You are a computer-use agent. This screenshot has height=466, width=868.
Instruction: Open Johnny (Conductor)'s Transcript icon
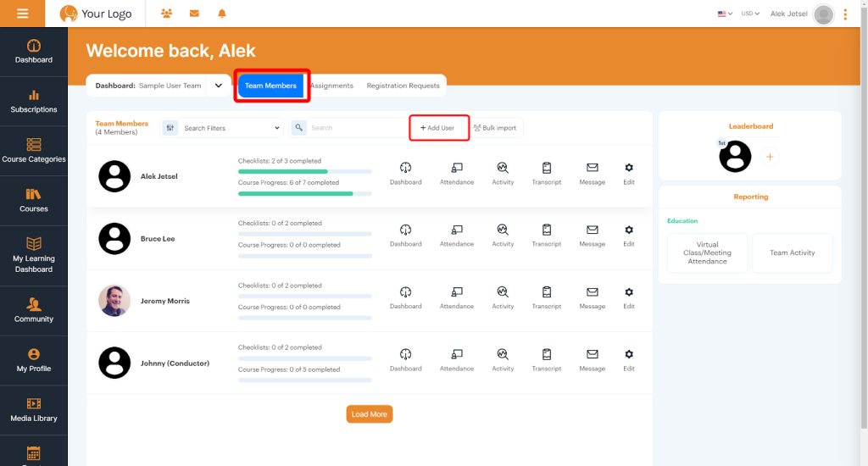point(547,355)
